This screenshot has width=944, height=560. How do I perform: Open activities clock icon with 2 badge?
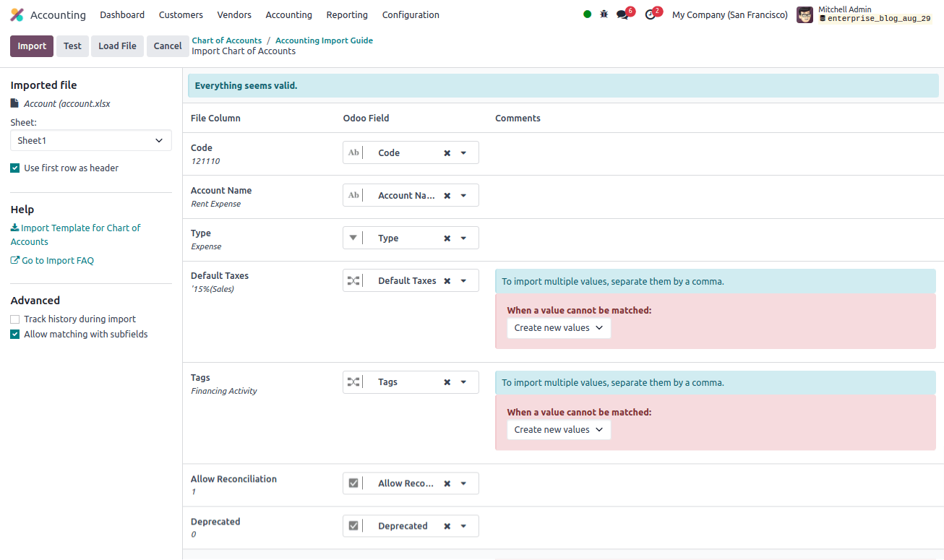[x=650, y=14]
